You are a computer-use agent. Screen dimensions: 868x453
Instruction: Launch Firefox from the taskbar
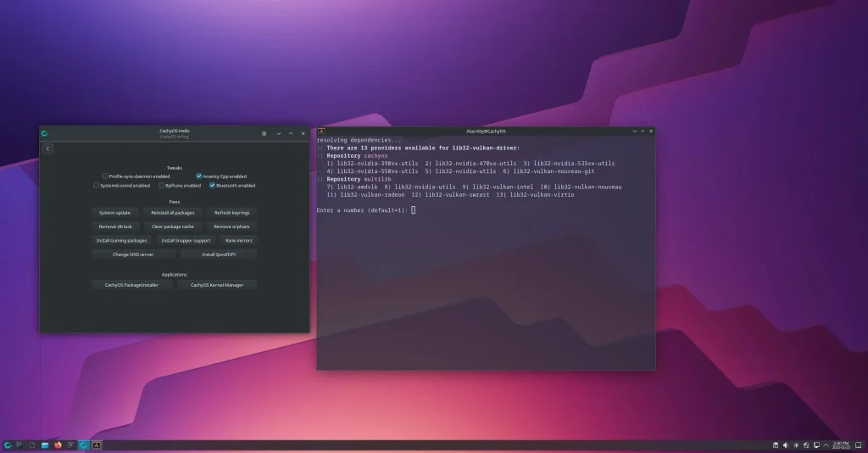click(x=58, y=445)
